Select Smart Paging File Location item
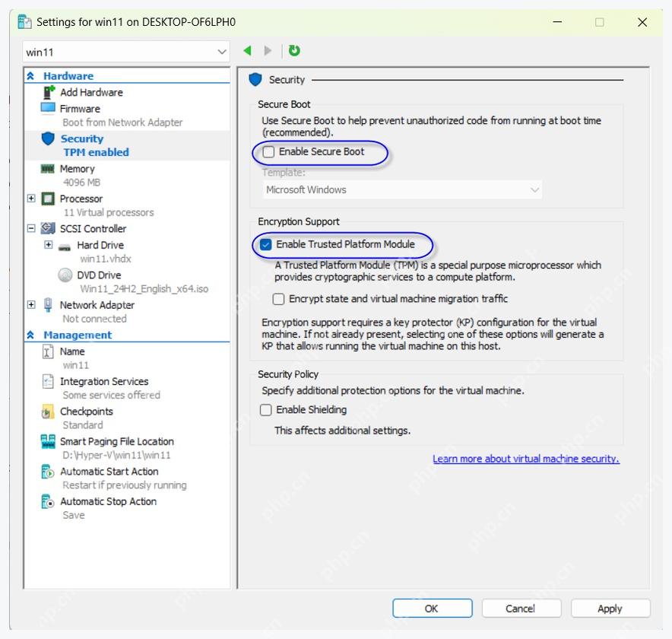This screenshot has height=639, width=672. click(x=117, y=442)
